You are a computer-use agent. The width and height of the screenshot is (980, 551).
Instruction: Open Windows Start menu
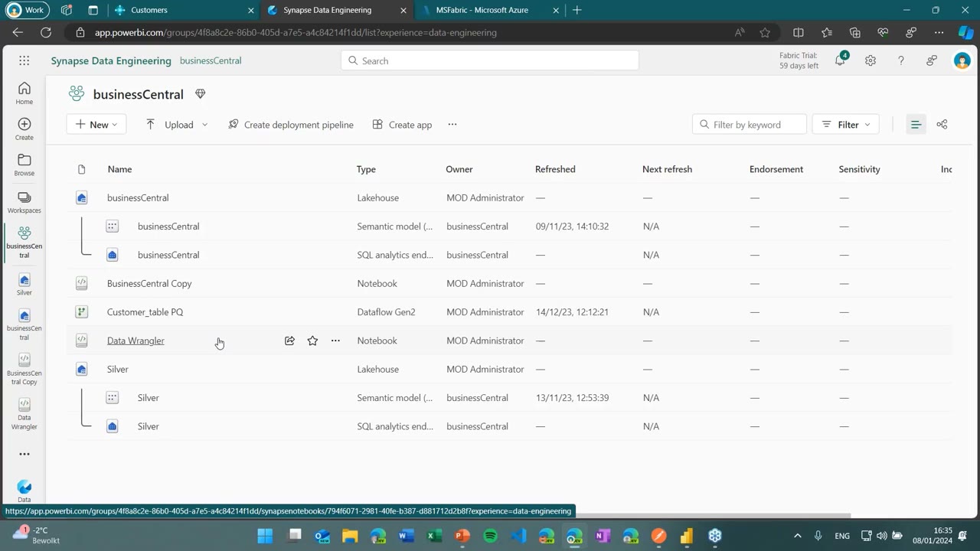click(265, 536)
